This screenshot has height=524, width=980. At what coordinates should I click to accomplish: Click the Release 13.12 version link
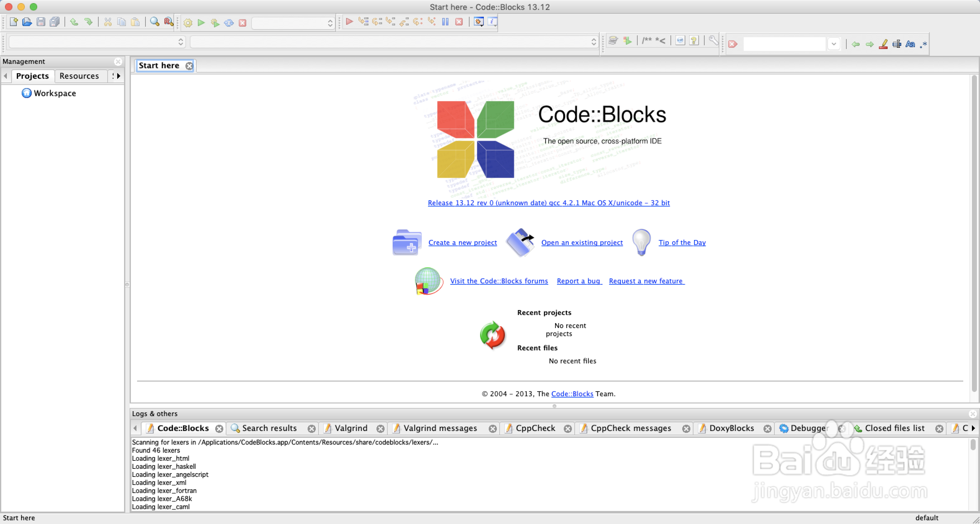549,203
